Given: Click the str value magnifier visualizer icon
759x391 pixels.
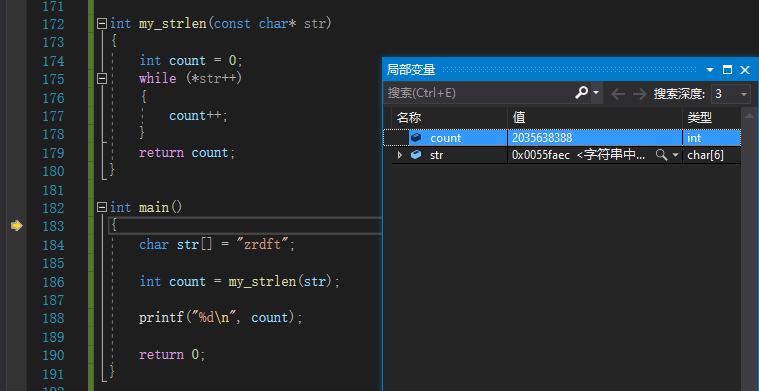Looking at the screenshot, I should click(x=661, y=155).
